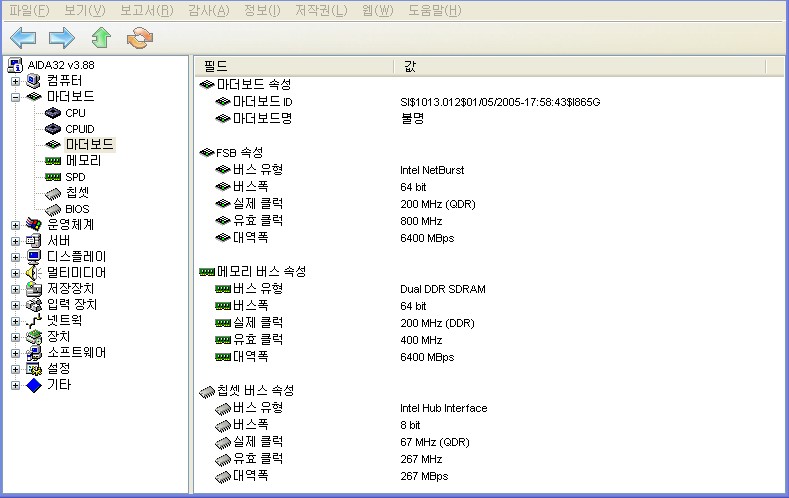789x498 pixels.
Task: Expand the 설정 tree node
Action: click(x=16, y=370)
